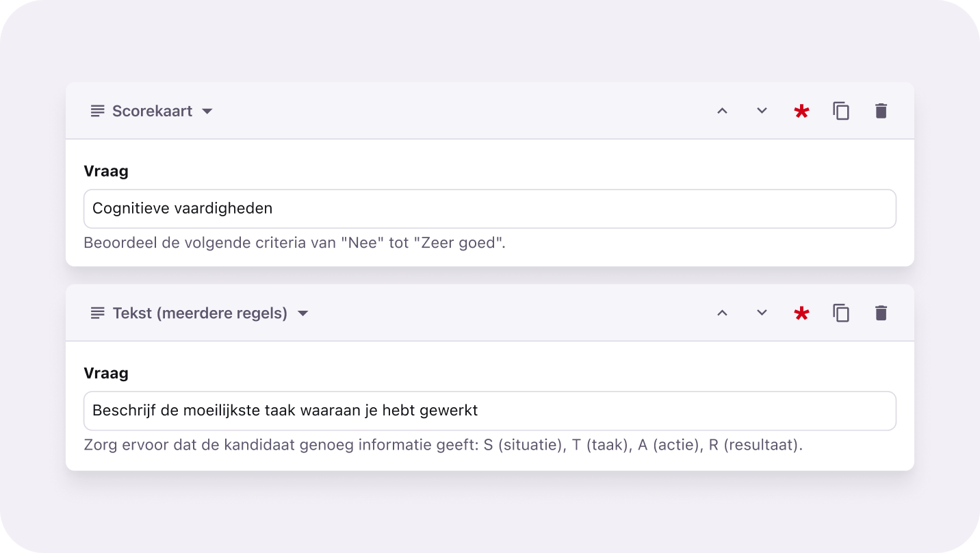Screen dimensions: 980x553
Task: Focus the Cognitieve vaardigheden question field
Action: click(489, 209)
